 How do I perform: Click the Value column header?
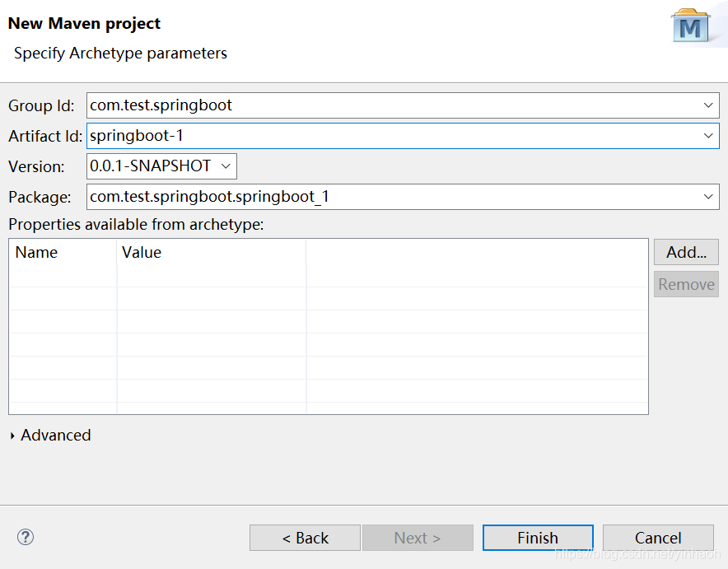tap(212, 252)
